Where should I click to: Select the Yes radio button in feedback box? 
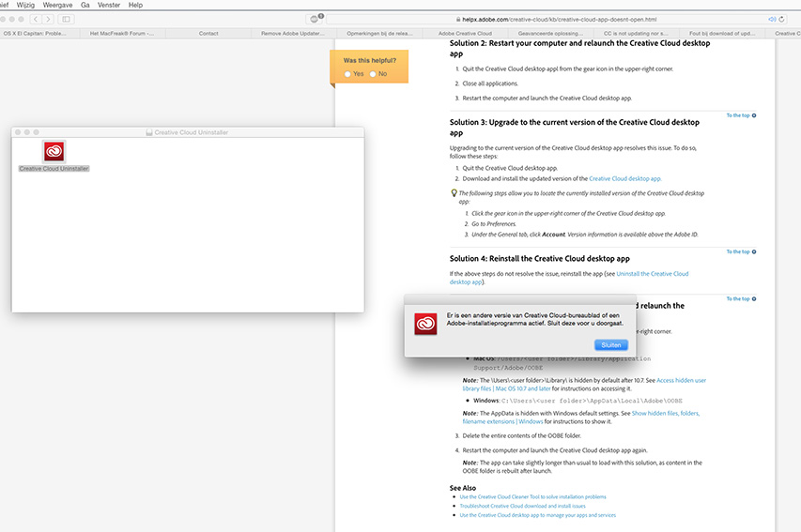click(347, 74)
